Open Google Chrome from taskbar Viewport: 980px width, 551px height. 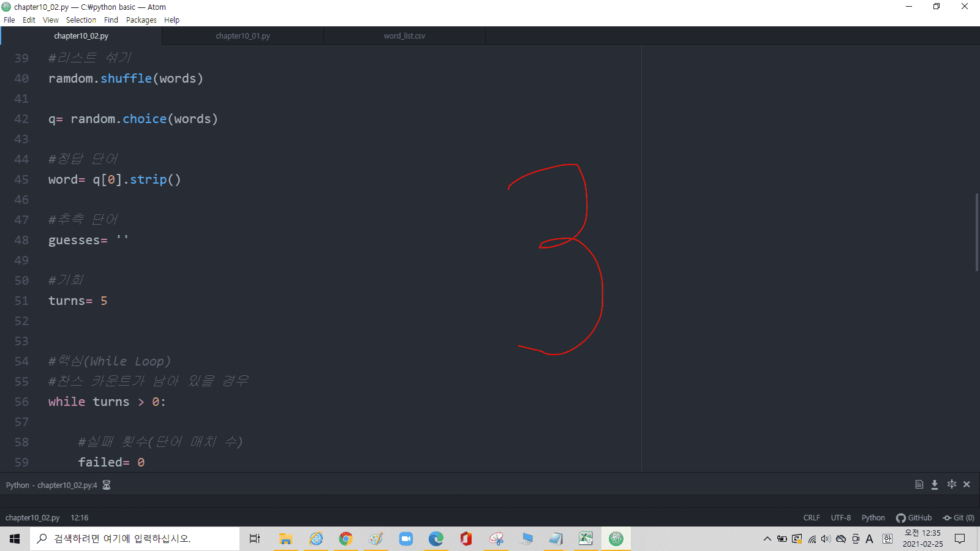point(346,539)
